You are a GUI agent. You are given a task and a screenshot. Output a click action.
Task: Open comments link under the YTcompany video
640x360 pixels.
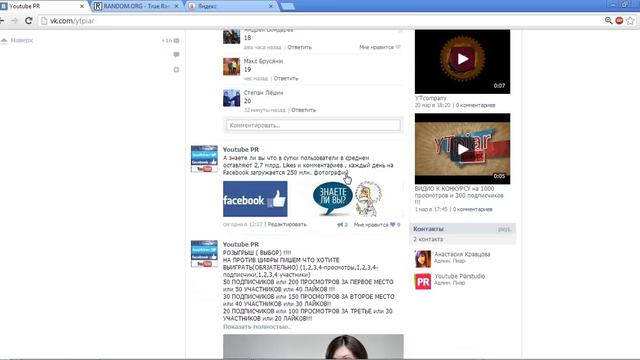click(476, 105)
